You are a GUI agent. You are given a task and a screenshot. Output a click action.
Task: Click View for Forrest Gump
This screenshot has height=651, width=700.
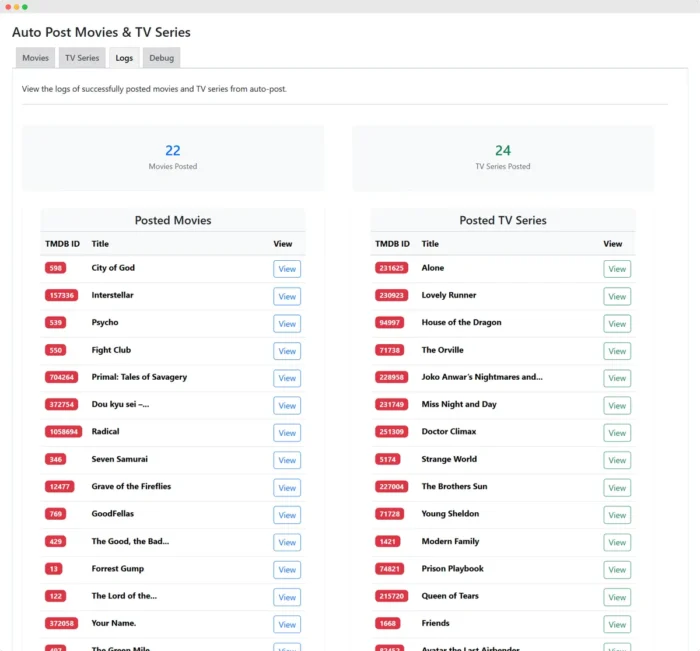[x=287, y=570]
